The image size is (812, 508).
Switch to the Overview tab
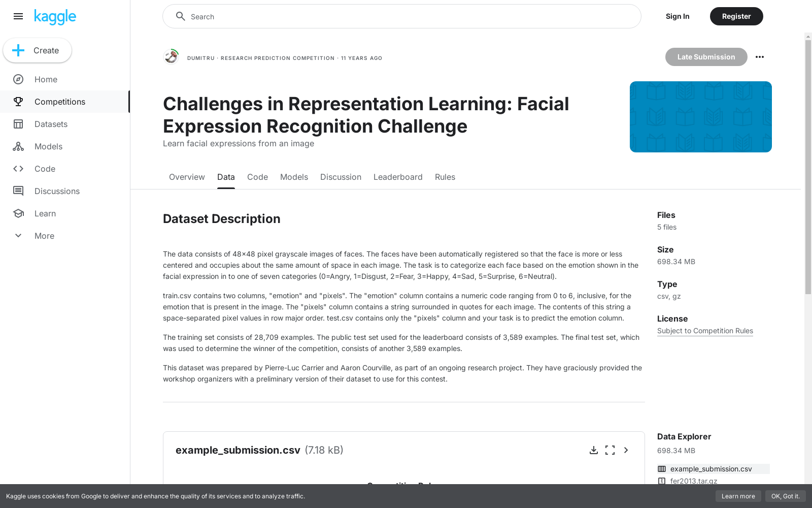187,177
